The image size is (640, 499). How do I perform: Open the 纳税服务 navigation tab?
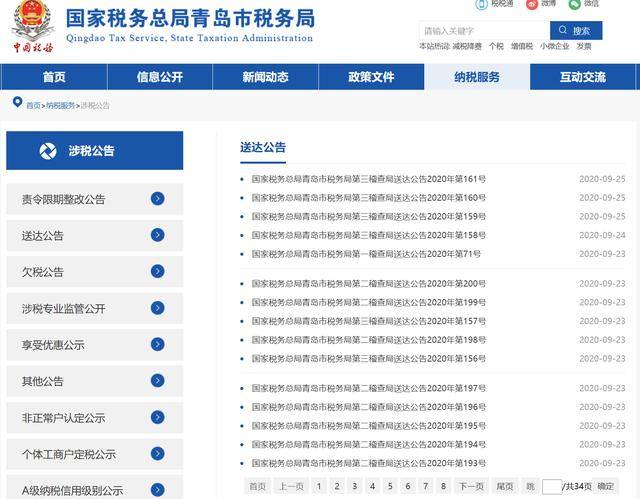pos(477,77)
